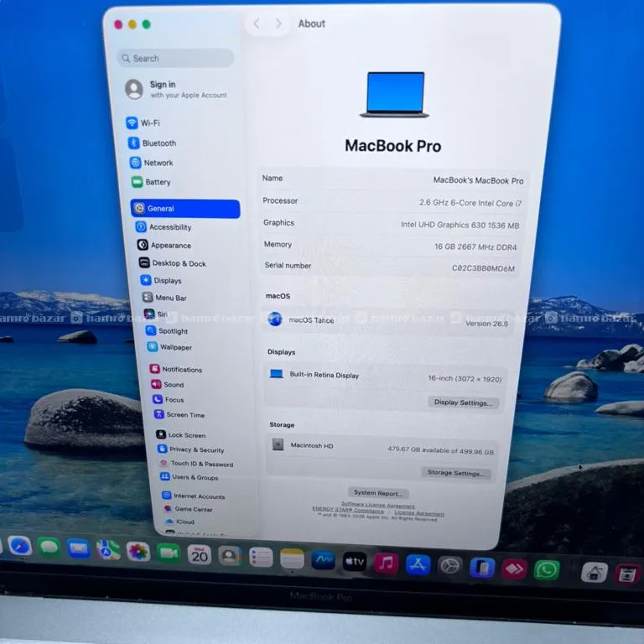Viewport: 644px width, 644px height.
Task: Click Macintosh HD storage row
Action: tap(382, 448)
